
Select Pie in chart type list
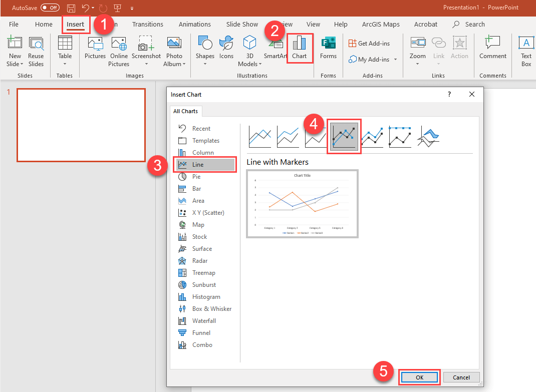[196, 177]
